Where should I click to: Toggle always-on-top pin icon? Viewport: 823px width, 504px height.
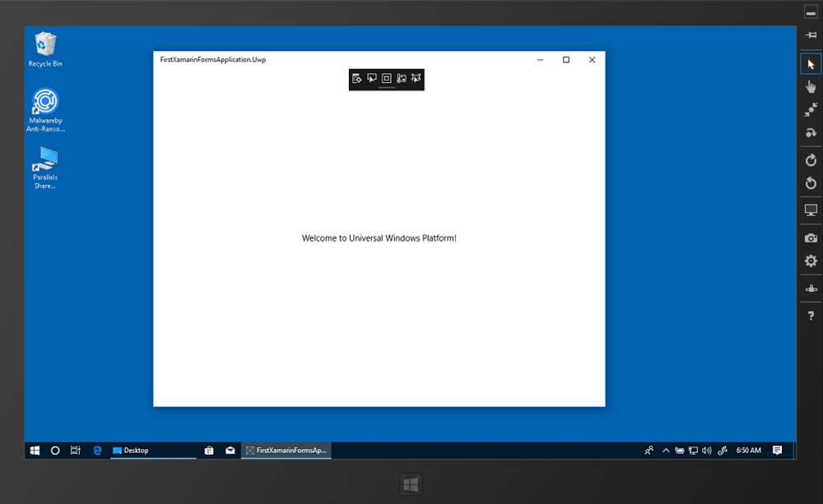811,35
